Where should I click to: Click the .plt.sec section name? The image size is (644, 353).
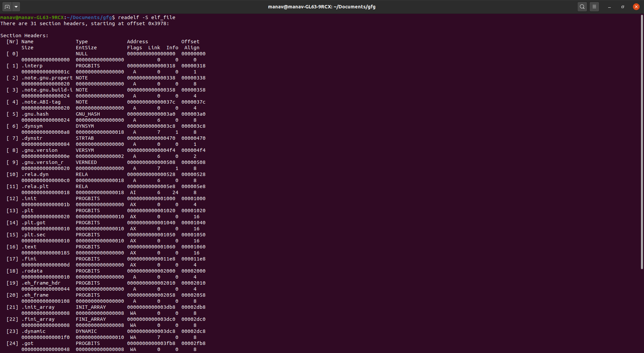click(34, 235)
